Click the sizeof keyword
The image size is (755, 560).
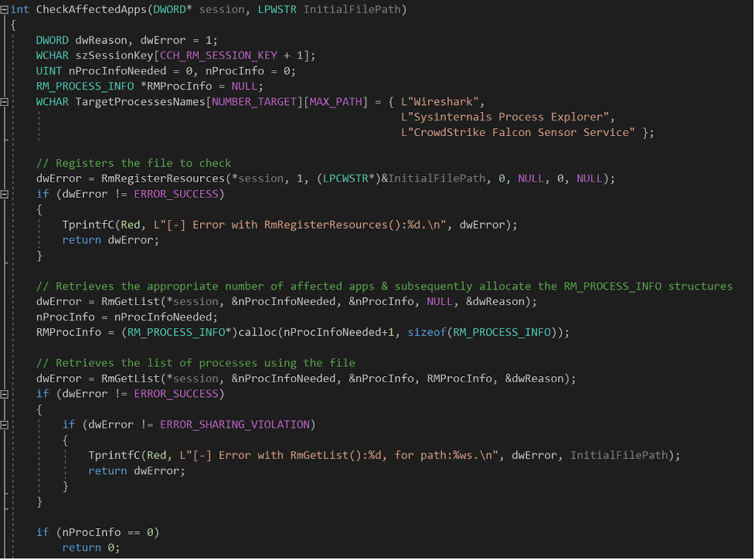point(427,332)
